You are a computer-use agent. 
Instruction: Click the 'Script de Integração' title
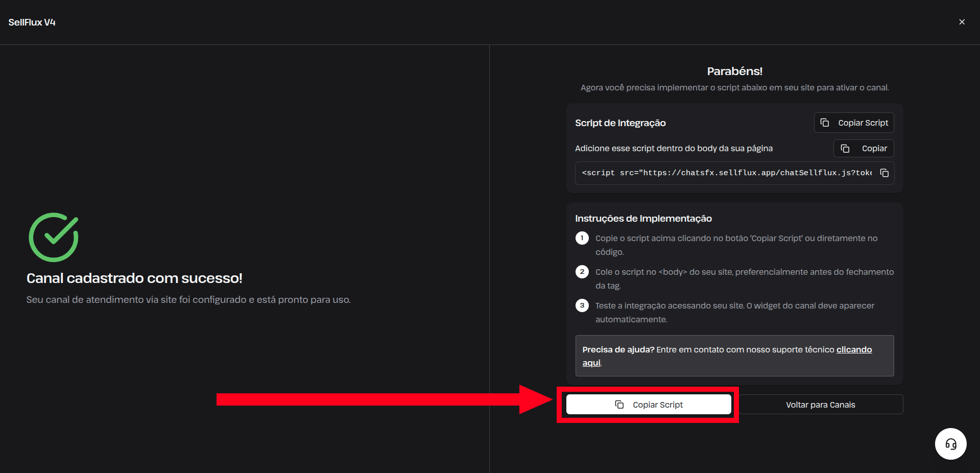click(x=620, y=123)
